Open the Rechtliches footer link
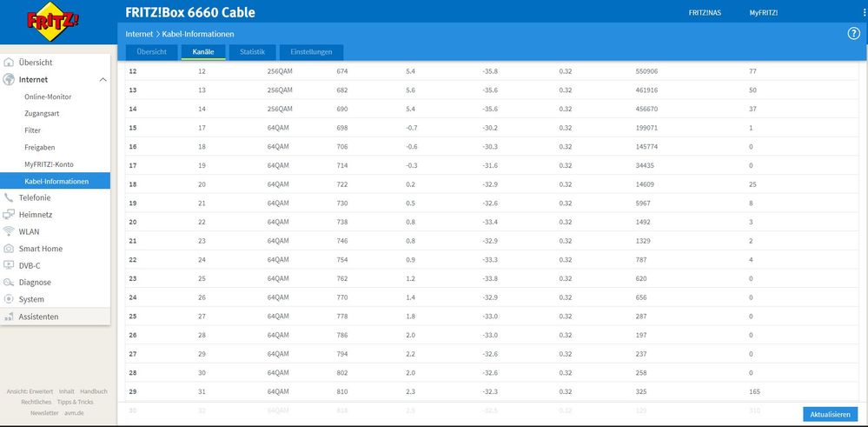 36,402
